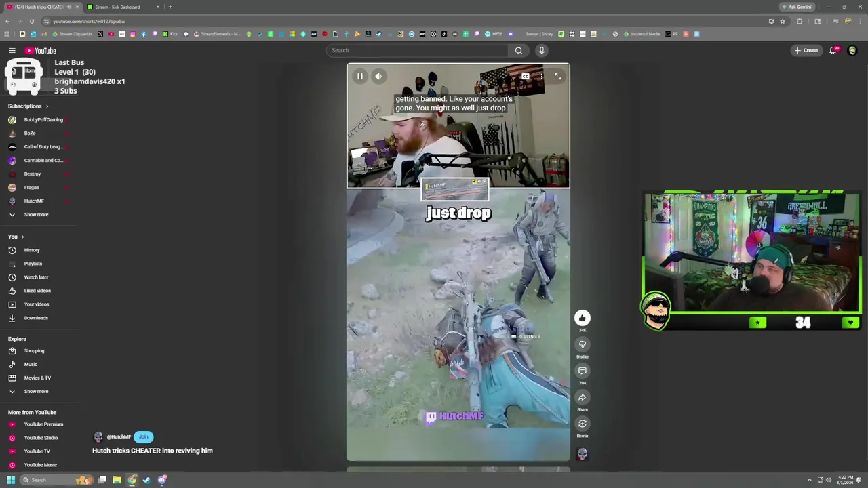Screen dimensions: 868x488
Task: Open File Explorer from the taskbar
Action: coord(117,480)
